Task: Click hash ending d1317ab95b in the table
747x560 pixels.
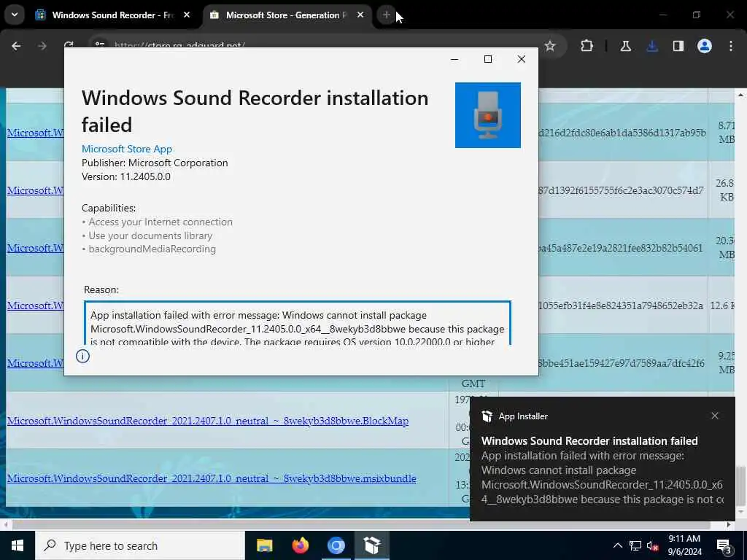Action: 622,133
